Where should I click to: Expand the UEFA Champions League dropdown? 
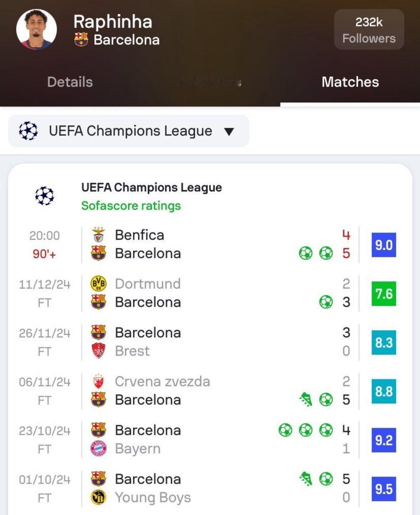[129, 131]
